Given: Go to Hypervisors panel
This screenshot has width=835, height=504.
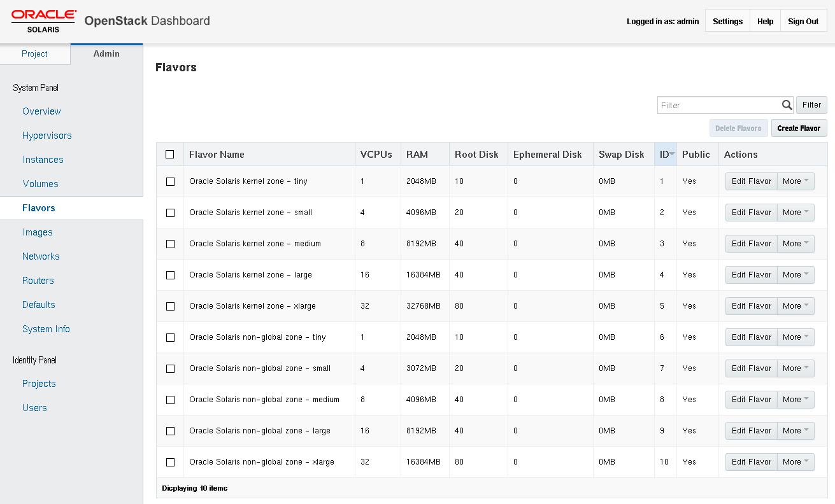Looking at the screenshot, I should tap(47, 136).
